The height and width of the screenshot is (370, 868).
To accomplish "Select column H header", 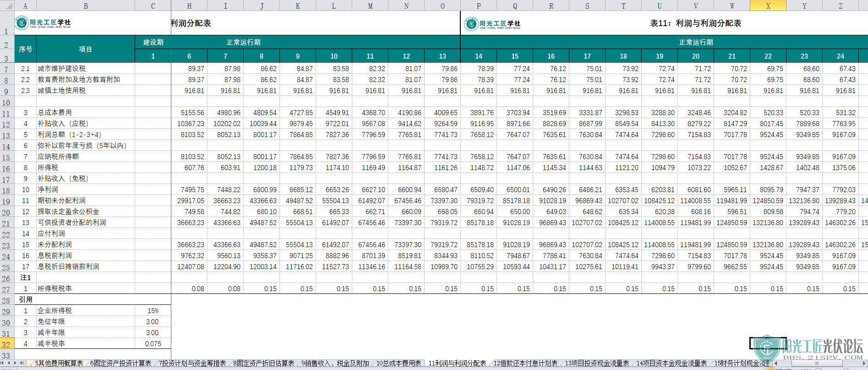I will coord(189,6).
